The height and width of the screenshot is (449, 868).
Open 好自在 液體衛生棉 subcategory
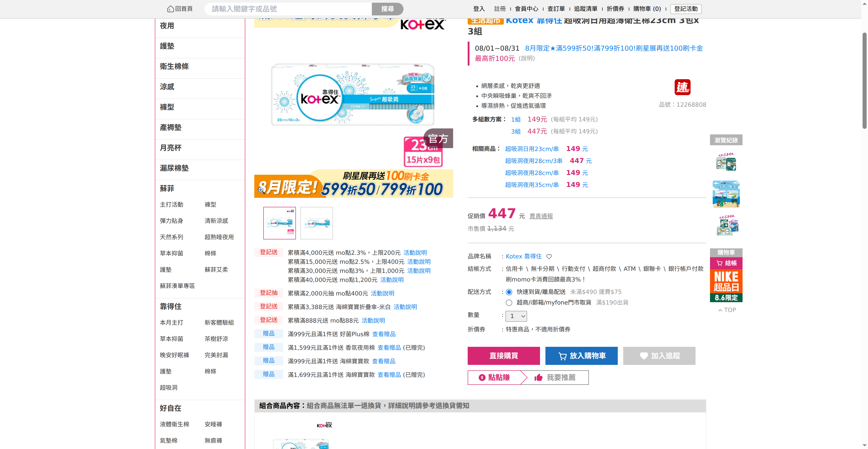[175, 424]
